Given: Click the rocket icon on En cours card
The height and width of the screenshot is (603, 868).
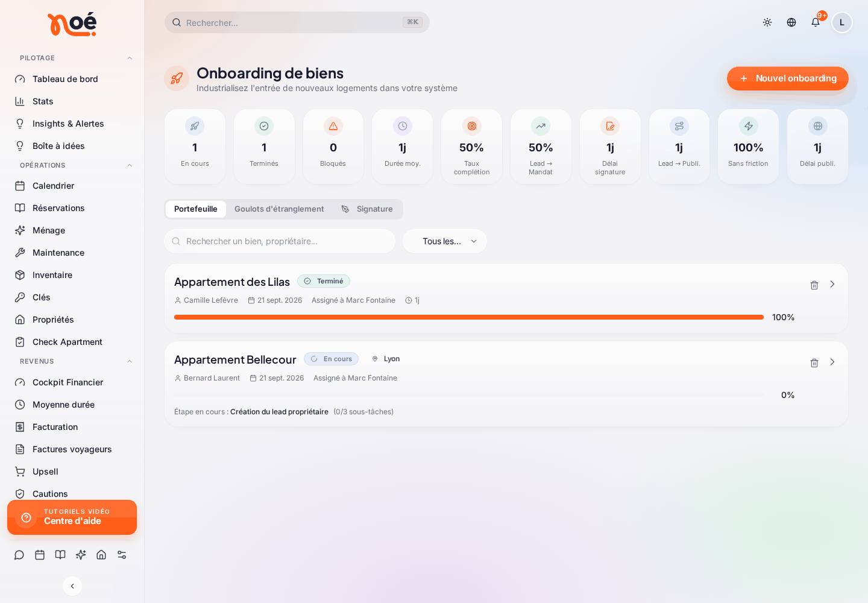Looking at the screenshot, I should point(195,126).
